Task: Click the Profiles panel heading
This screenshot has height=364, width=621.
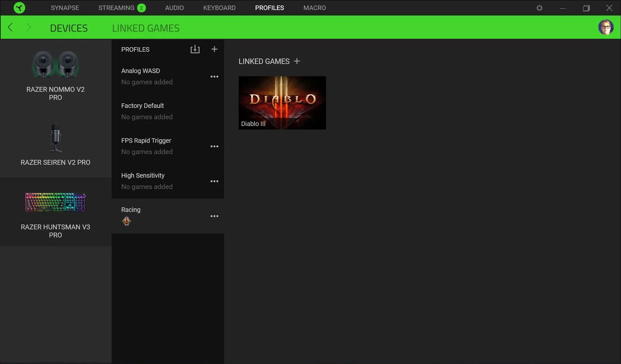Action: pos(135,50)
